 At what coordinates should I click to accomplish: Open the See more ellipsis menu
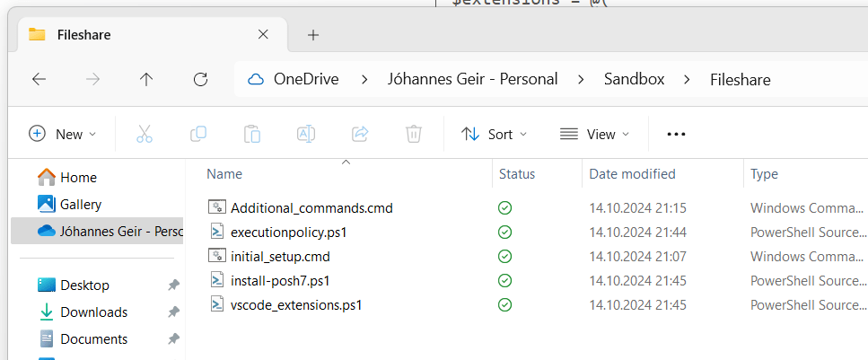(676, 134)
